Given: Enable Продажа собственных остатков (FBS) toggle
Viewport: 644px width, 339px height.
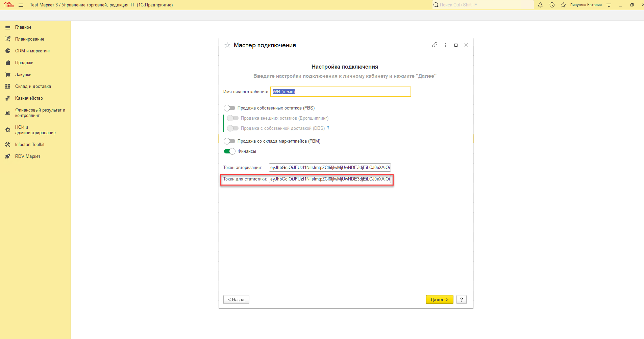Looking at the screenshot, I should click(229, 108).
